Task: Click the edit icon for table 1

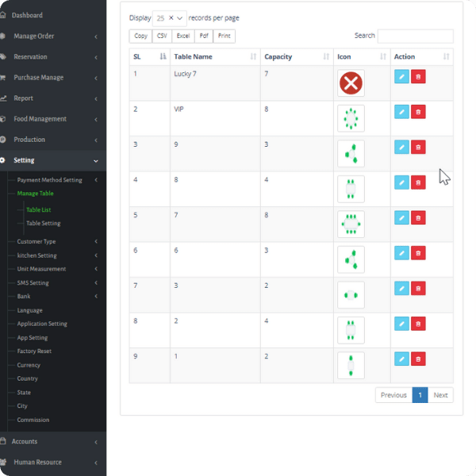Action: tap(401, 359)
